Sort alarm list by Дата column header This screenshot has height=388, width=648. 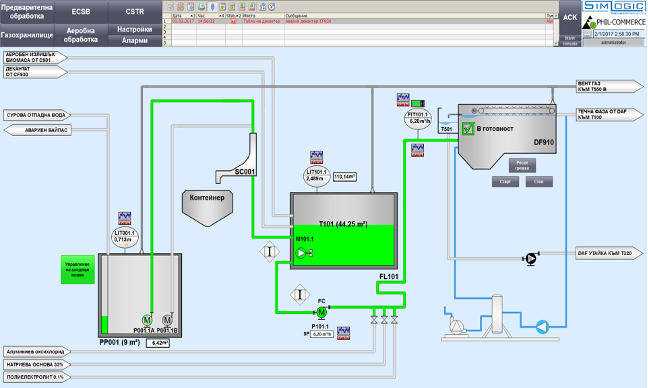[x=183, y=15]
